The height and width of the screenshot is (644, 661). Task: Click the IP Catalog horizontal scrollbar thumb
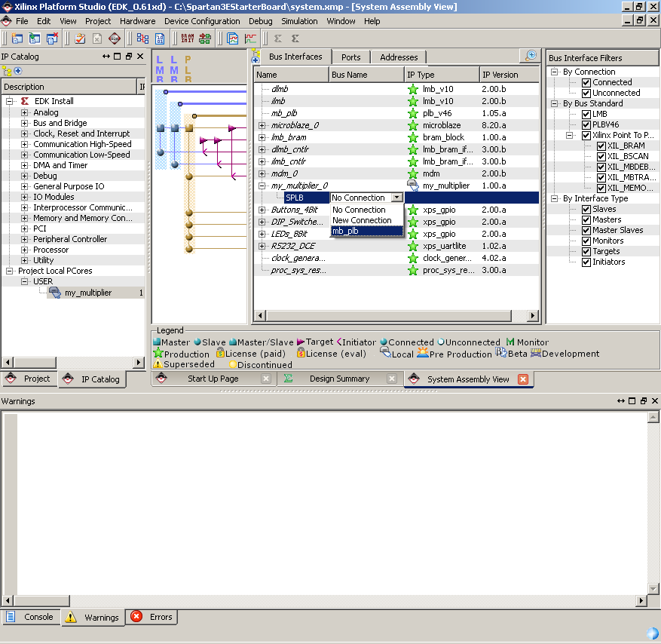tap(35, 362)
